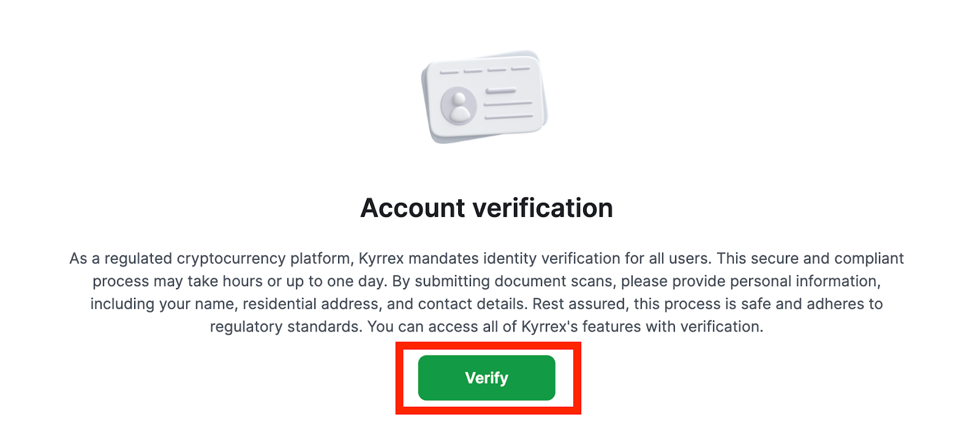The image size is (980, 432).
Task: Click the phrase "regulatory standards"
Action: pos(285,327)
